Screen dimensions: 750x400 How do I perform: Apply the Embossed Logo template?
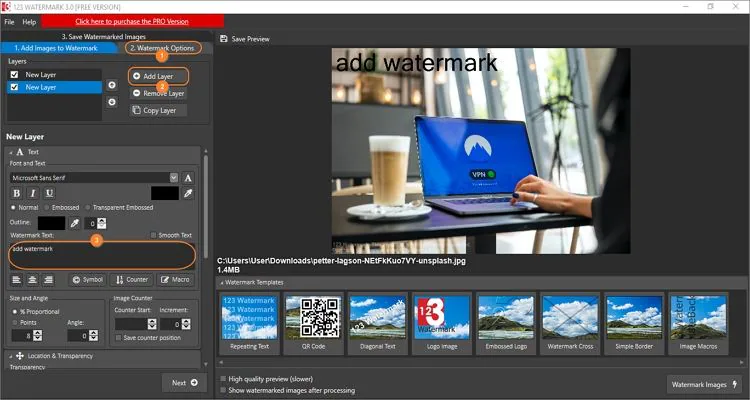pos(506,323)
